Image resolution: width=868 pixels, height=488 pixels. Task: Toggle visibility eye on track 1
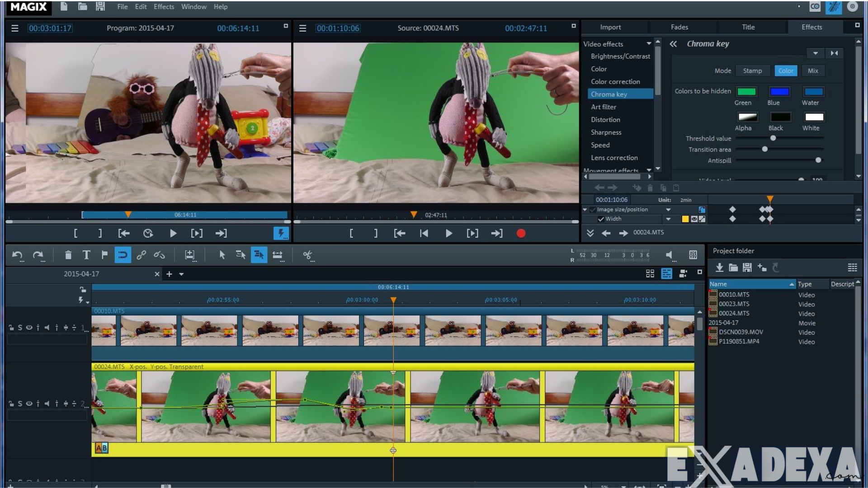(29, 327)
